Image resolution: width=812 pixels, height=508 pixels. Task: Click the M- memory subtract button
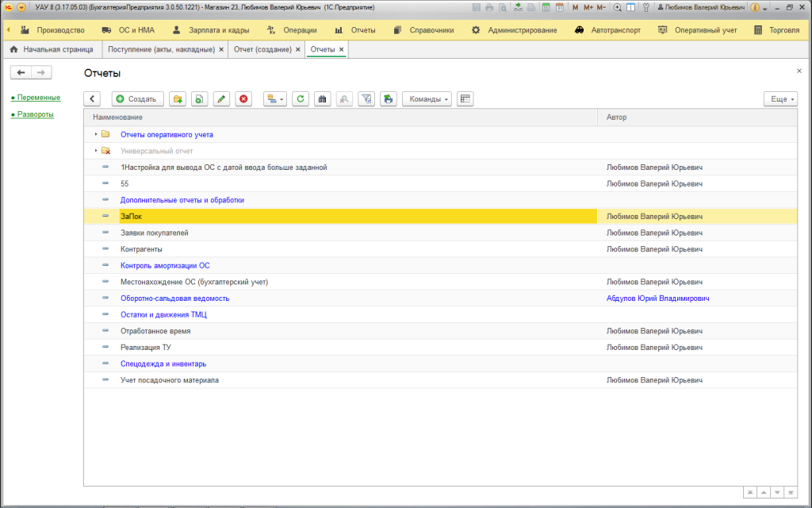point(601,8)
